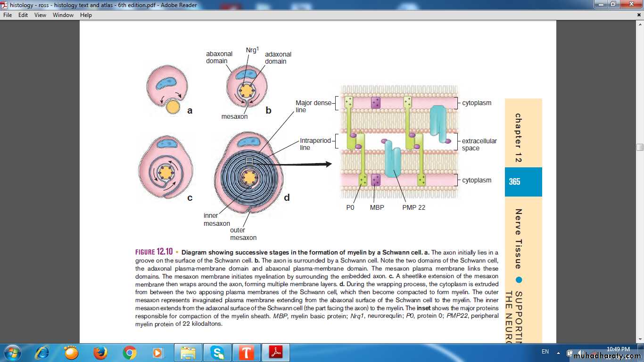Launch Internet Explorer from the taskbar
644x362 pixels.
pos(42,353)
